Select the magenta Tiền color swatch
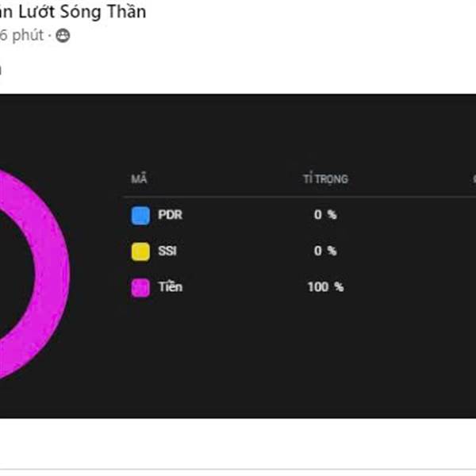 [140, 287]
